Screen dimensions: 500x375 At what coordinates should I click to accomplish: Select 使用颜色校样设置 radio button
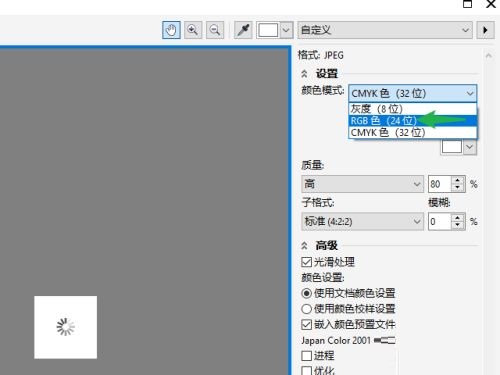[306, 309]
